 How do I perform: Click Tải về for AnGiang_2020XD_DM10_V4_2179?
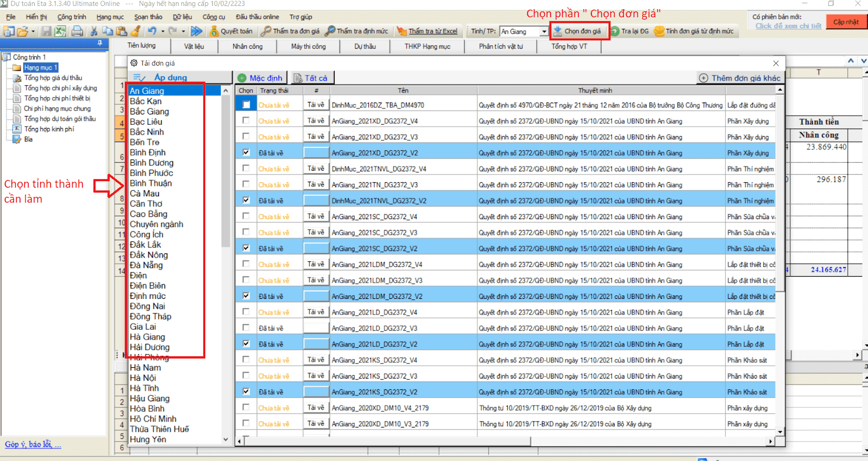316,407
